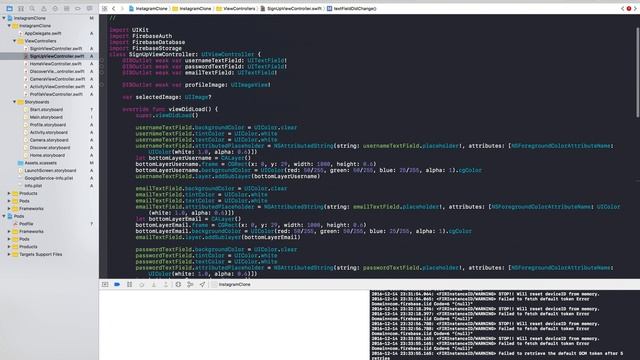Click the Step Over button
Image resolution: width=640 pixels, height=360 pixels.
[x=142, y=284]
